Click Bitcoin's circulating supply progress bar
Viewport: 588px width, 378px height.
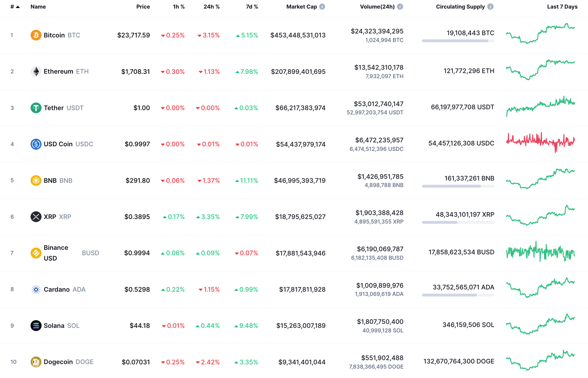pyautogui.click(x=458, y=41)
